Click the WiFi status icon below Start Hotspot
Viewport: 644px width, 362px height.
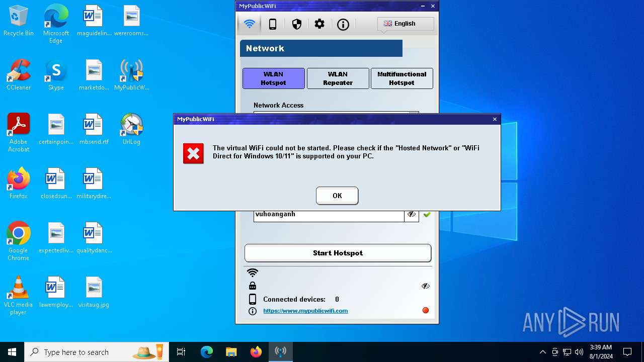click(253, 273)
